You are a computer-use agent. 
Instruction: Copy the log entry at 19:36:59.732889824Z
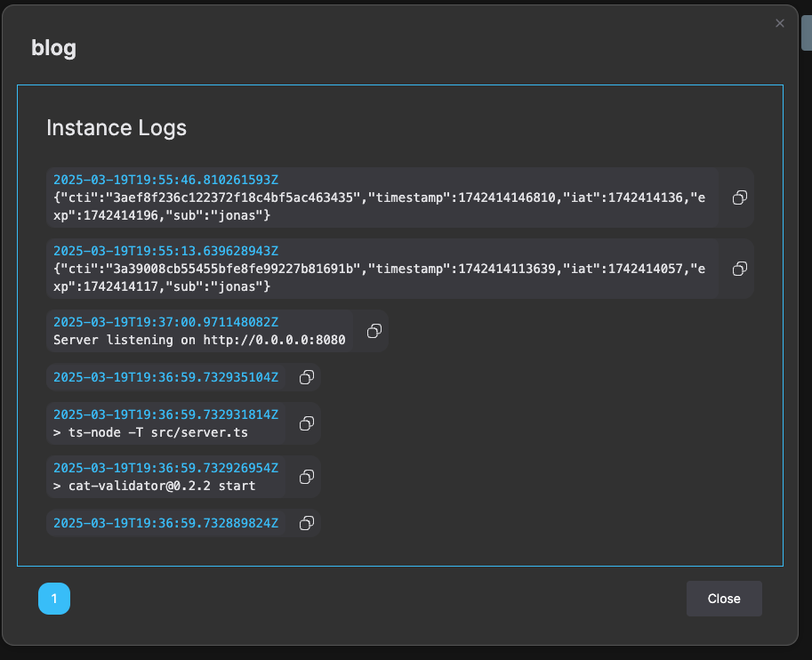(x=307, y=523)
